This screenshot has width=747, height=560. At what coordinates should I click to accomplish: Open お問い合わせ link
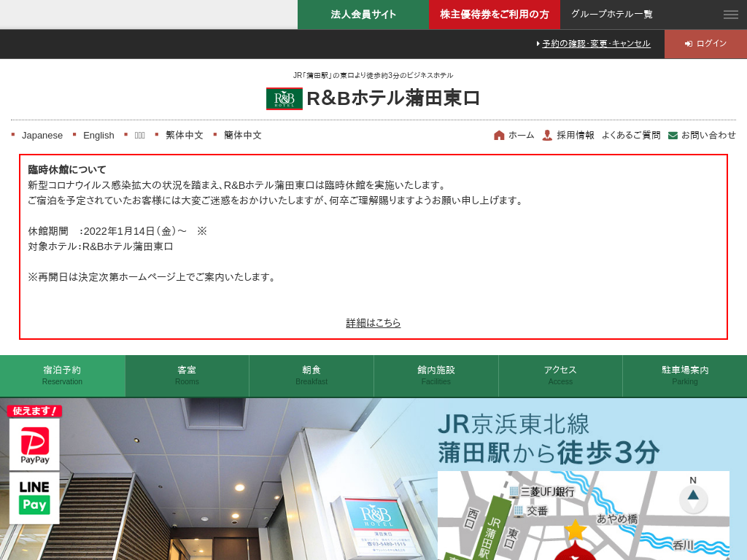click(708, 135)
